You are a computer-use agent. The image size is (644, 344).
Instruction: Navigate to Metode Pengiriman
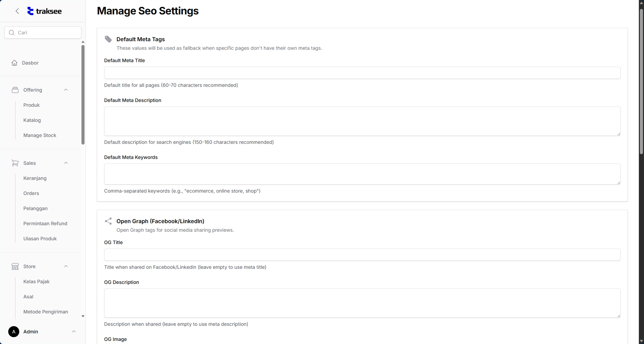click(x=46, y=312)
